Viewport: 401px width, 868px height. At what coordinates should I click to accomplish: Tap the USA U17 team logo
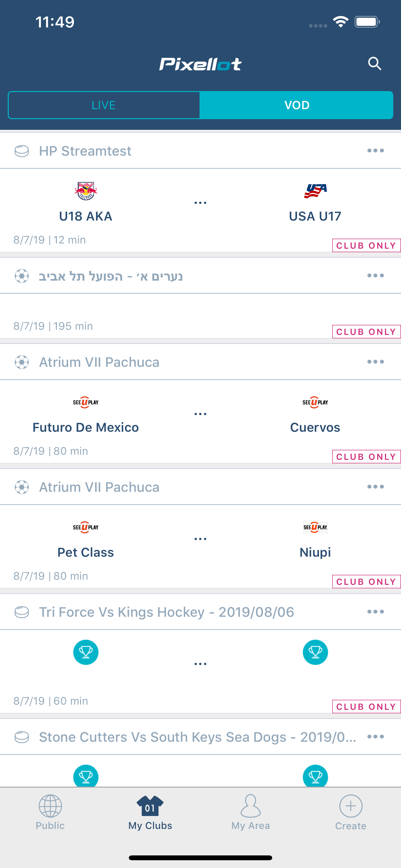(315, 191)
